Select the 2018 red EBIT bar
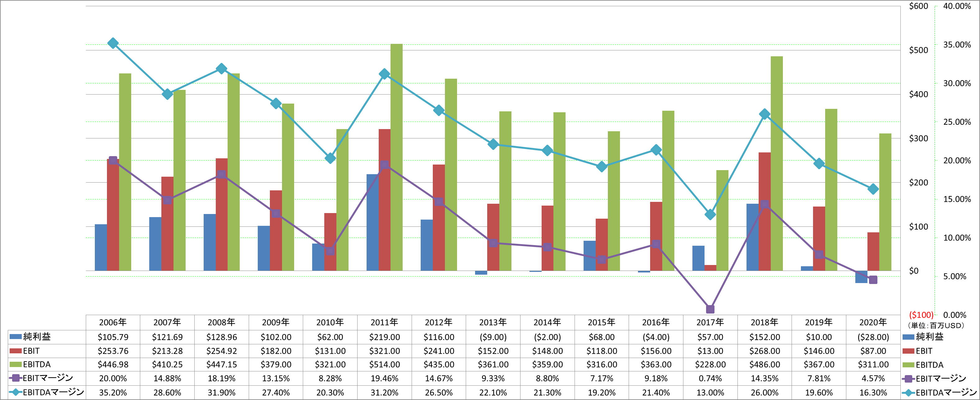Image resolution: width=980 pixels, height=400 pixels. tap(765, 212)
